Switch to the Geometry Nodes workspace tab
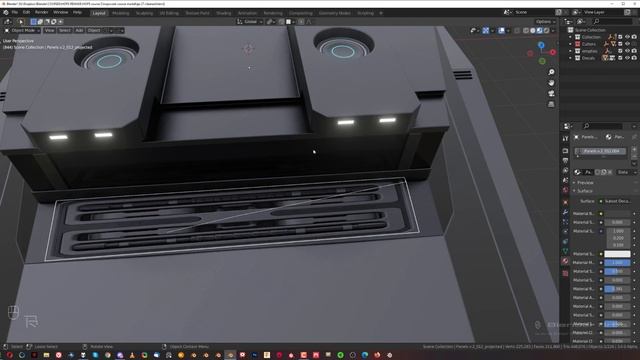Screen dimensions: 640x360 (334, 13)
